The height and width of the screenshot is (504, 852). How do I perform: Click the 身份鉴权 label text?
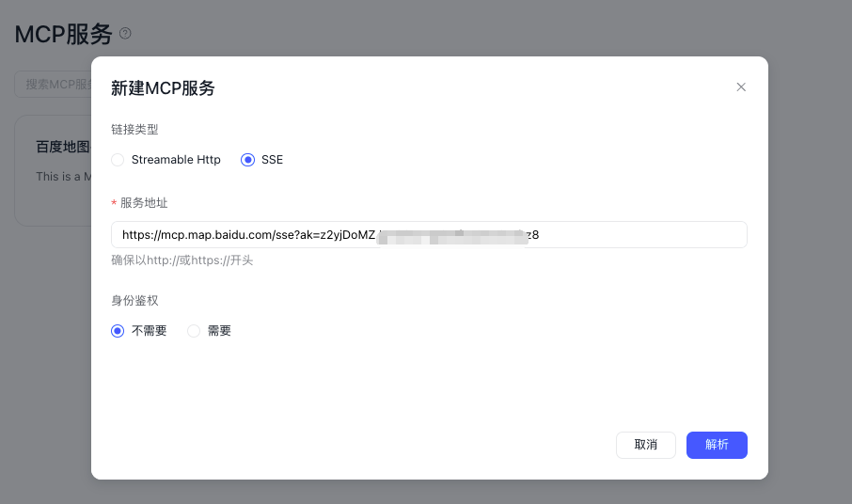[x=134, y=300]
